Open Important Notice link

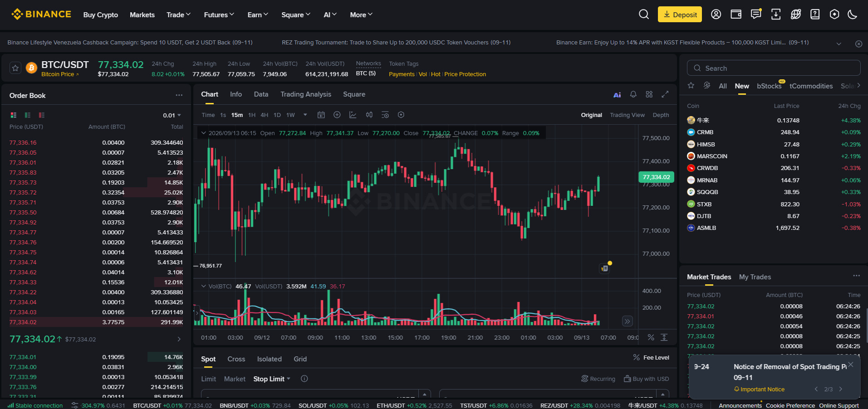(x=759, y=389)
